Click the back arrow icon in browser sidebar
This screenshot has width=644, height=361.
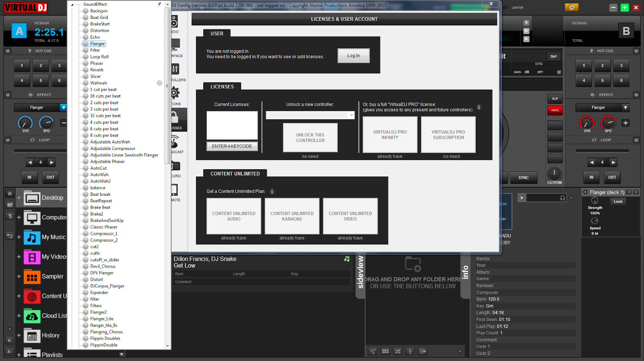pyautogui.click(x=10, y=236)
